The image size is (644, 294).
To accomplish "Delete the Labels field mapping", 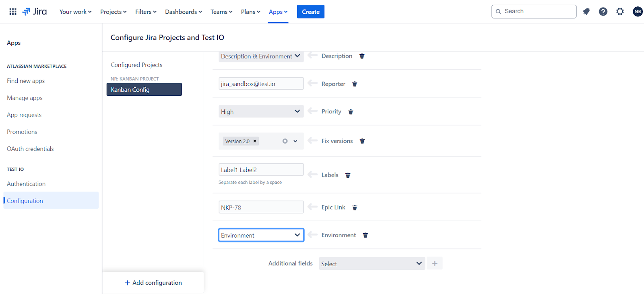I will [x=348, y=175].
